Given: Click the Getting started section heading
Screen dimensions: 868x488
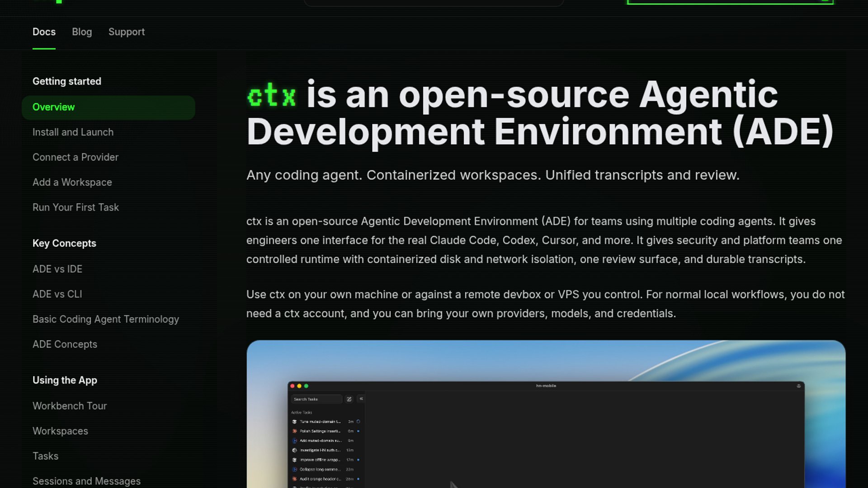Looking at the screenshot, I should coord(67,81).
